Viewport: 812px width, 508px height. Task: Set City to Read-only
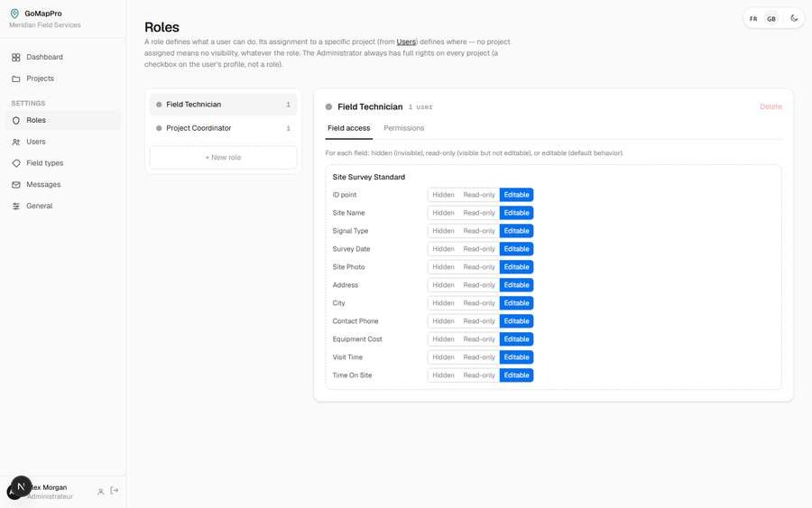[479, 303]
